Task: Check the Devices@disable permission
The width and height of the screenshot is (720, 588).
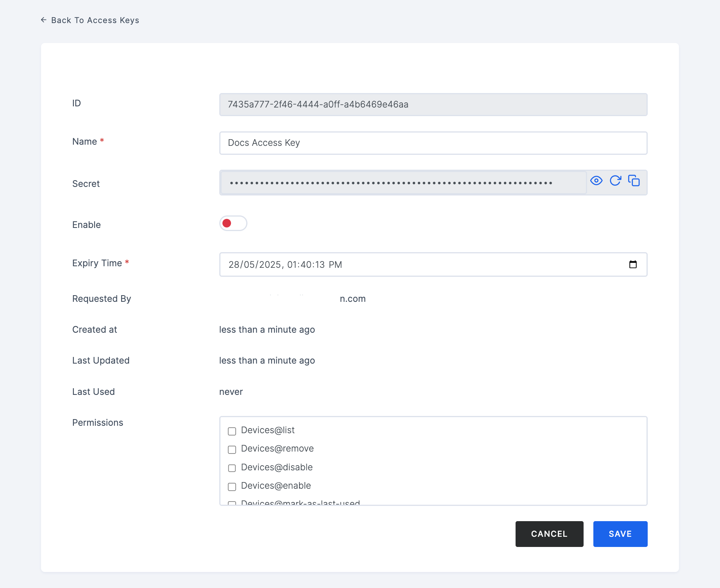Action: pyautogui.click(x=232, y=468)
